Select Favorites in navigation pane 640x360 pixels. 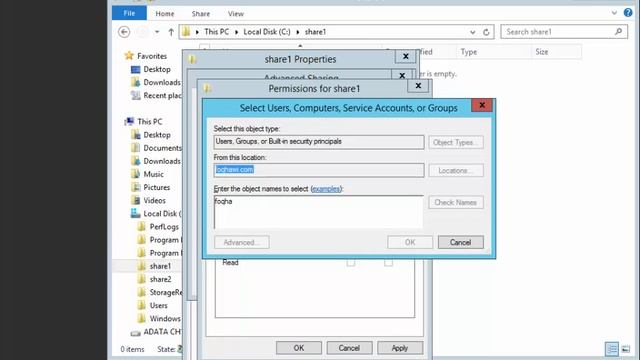coord(151,56)
